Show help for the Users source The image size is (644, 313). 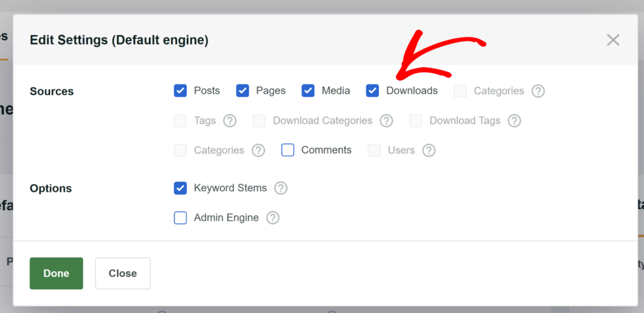pyautogui.click(x=429, y=151)
